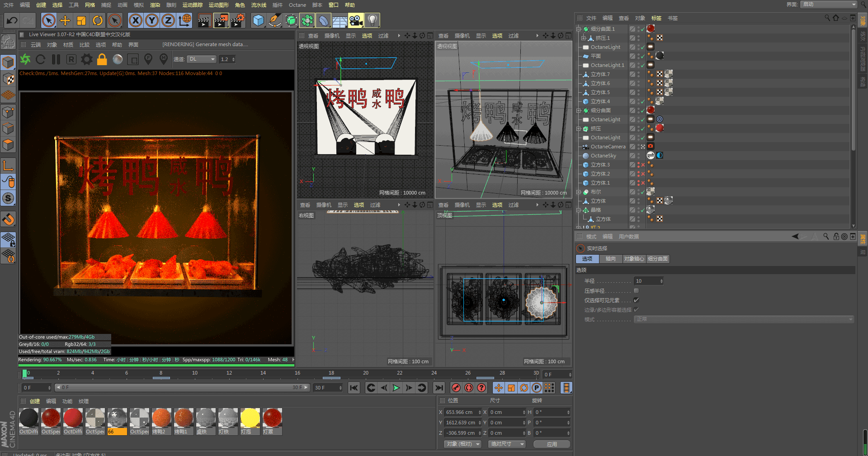Click the Light bulb icon

[373, 20]
